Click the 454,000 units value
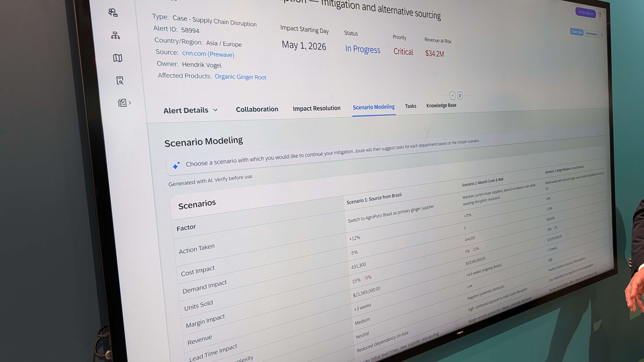 pyautogui.click(x=470, y=239)
